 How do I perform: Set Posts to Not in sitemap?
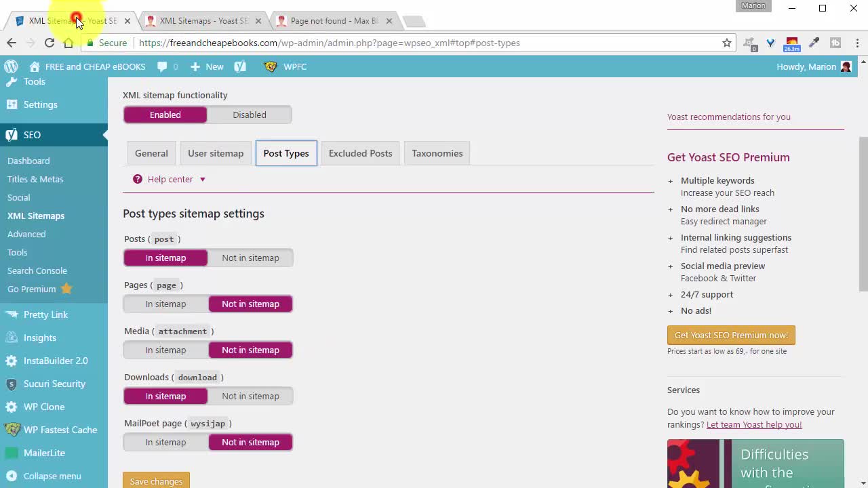pos(250,258)
